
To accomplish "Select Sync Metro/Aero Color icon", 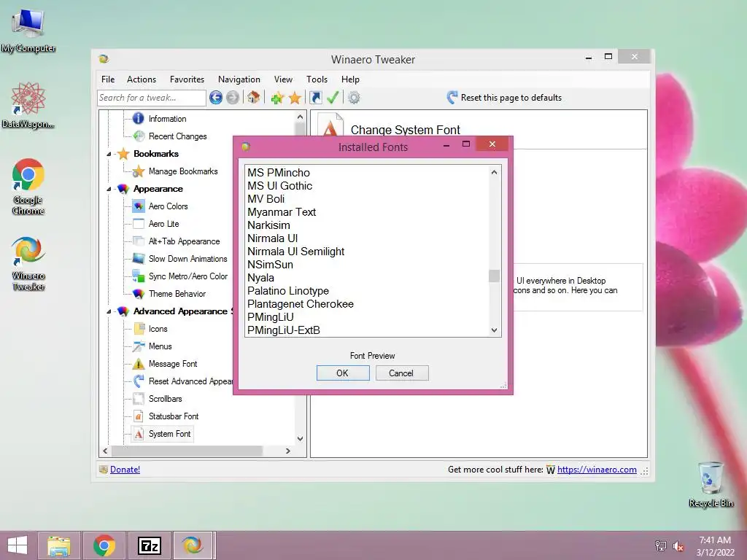I will pos(138,276).
